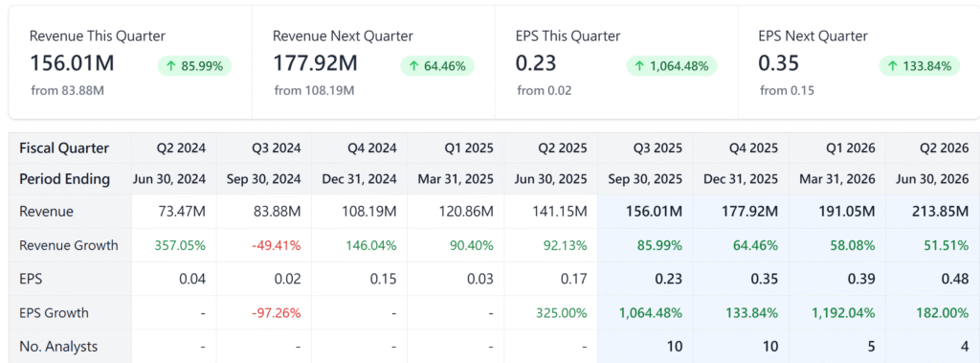Viewport: 980px width, 363px height.
Task: Click the Period Ending row header
Action: click(64, 179)
